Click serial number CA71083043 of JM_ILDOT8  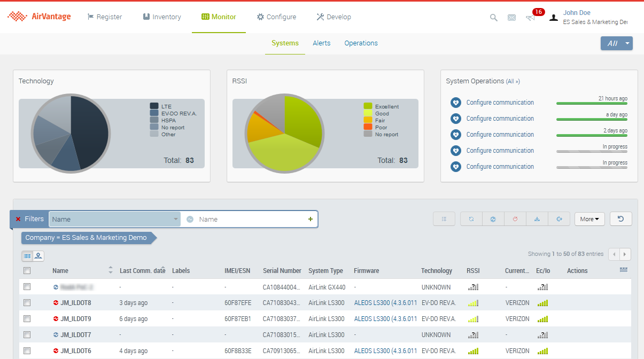click(282, 303)
